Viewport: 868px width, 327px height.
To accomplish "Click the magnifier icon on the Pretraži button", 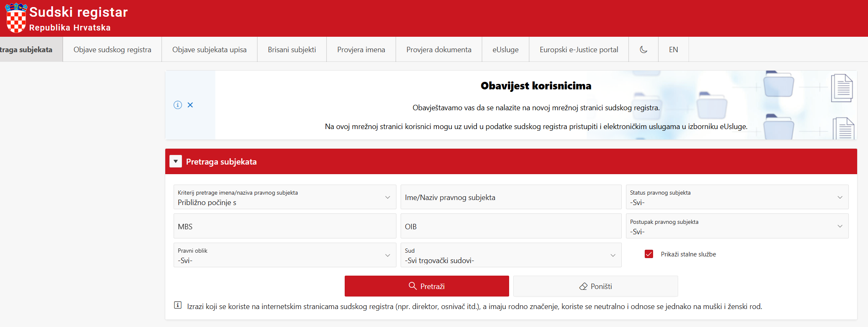I will (413, 286).
